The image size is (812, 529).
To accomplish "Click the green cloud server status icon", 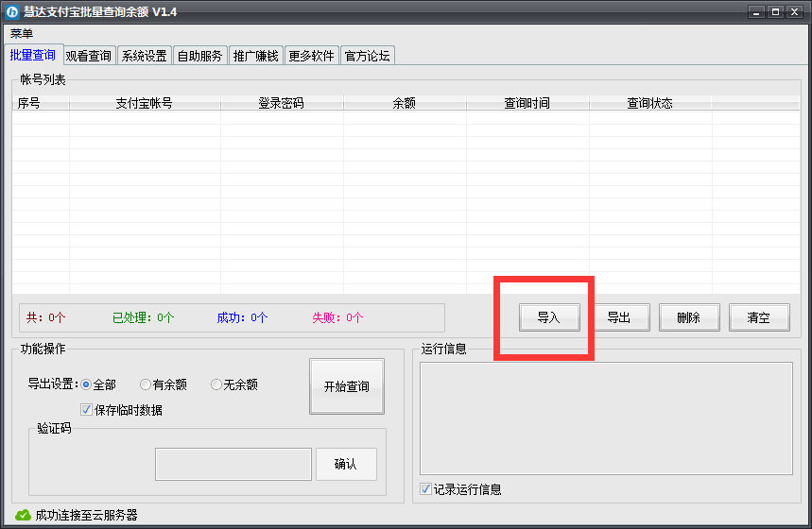I will click(x=24, y=515).
